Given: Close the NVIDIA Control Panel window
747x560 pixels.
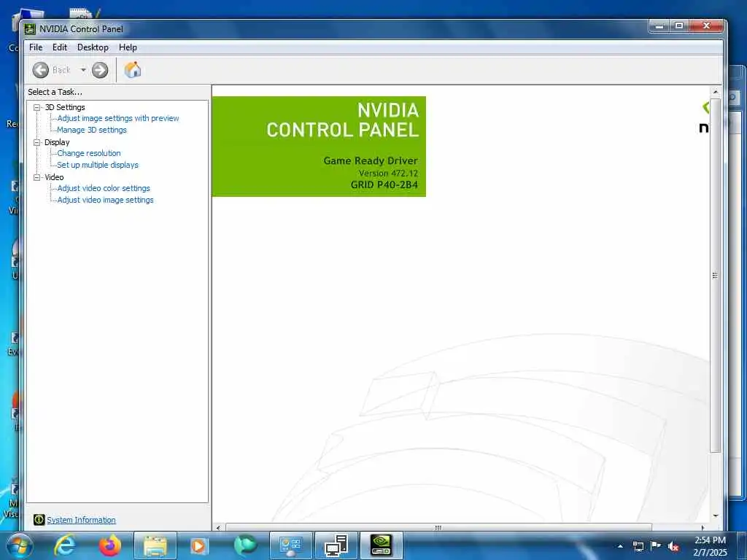Looking at the screenshot, I should pos(707,26).
